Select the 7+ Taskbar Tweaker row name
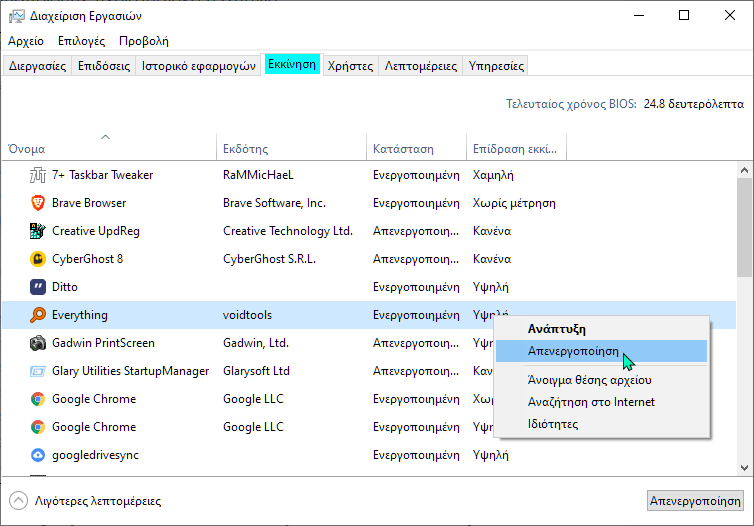 click(102, 175)
